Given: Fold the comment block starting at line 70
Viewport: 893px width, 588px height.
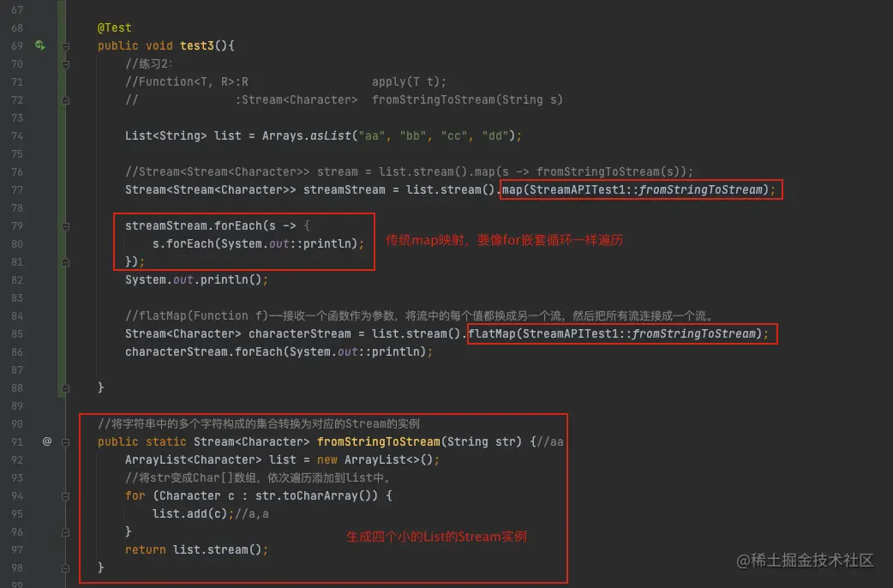Looking at the screenshot, I should [65, 64].
